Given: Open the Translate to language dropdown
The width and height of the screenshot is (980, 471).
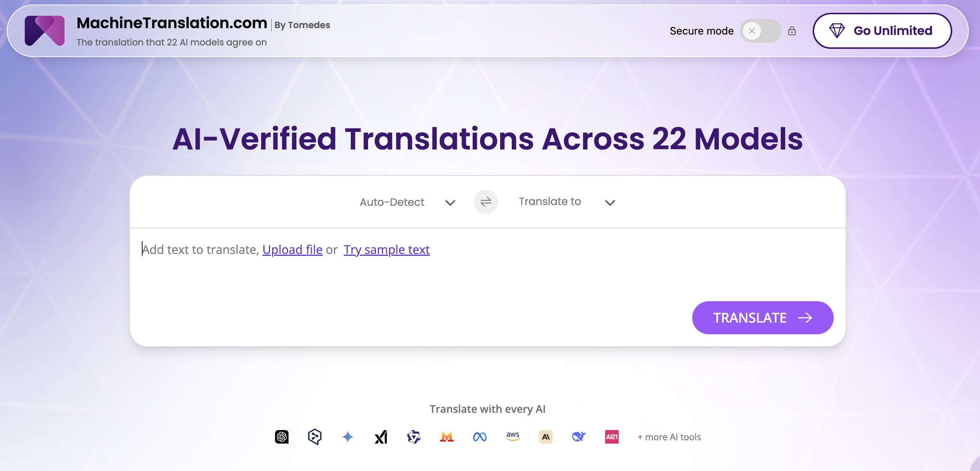Looking at the screenshot, I should coord(567,202).
